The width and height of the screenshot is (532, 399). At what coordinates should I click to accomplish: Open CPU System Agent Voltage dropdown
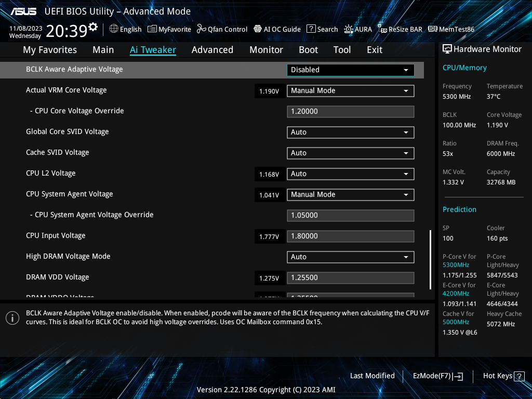[351, 195]
